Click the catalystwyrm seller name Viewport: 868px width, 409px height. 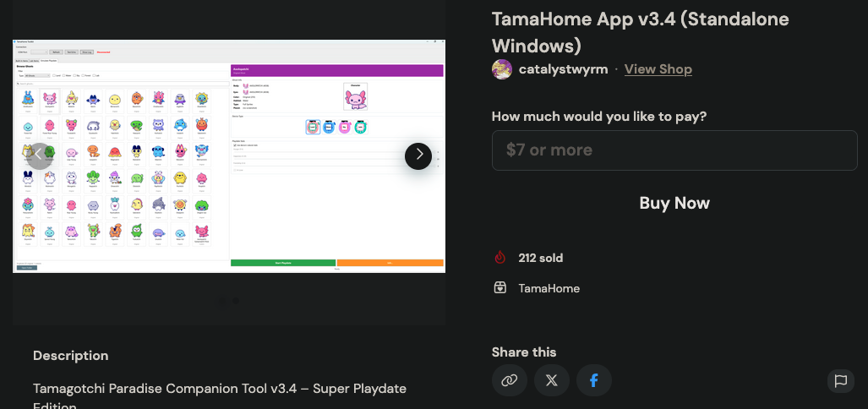[563, 69]
